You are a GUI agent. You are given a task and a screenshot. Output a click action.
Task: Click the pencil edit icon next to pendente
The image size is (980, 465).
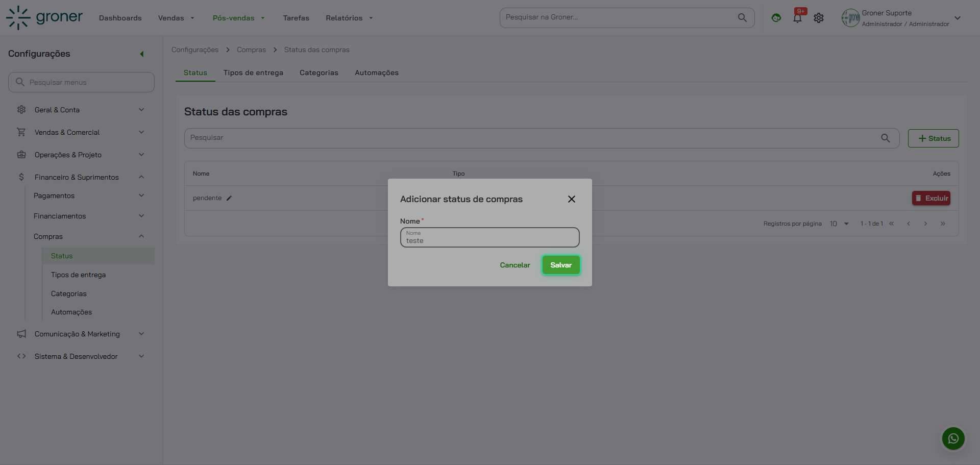tap(229, 198)
